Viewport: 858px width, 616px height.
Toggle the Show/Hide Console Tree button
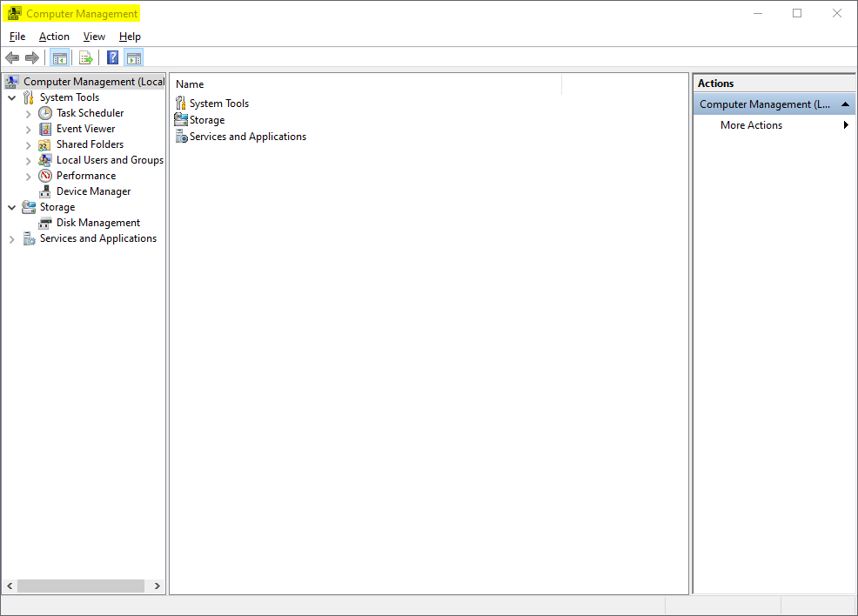(x=59, y=58)
